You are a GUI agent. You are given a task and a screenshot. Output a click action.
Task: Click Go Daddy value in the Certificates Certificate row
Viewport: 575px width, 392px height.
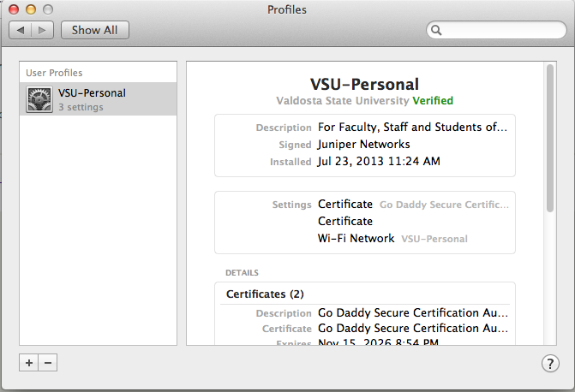pos(413,329)
